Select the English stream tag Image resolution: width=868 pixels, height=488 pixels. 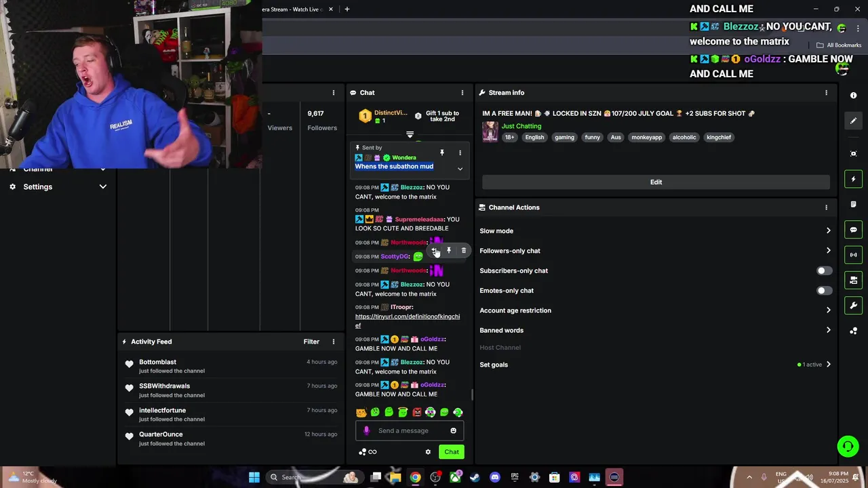[534, 137]
